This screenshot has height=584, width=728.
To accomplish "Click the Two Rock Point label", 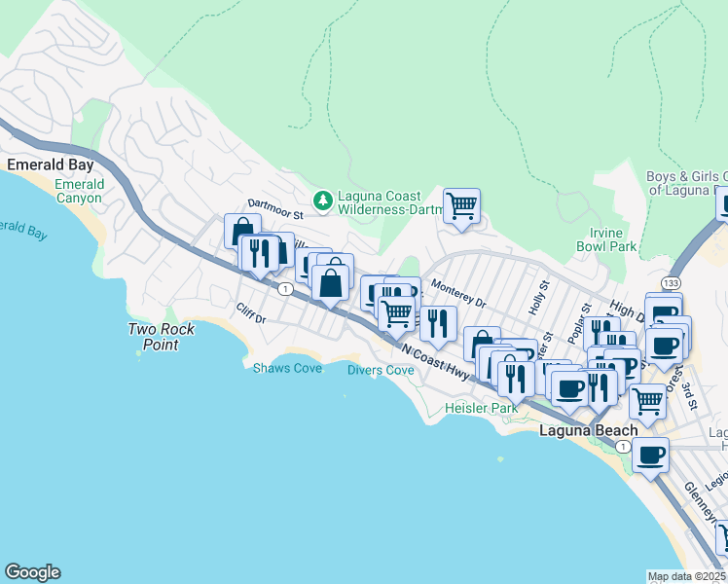I will (162, 337).
